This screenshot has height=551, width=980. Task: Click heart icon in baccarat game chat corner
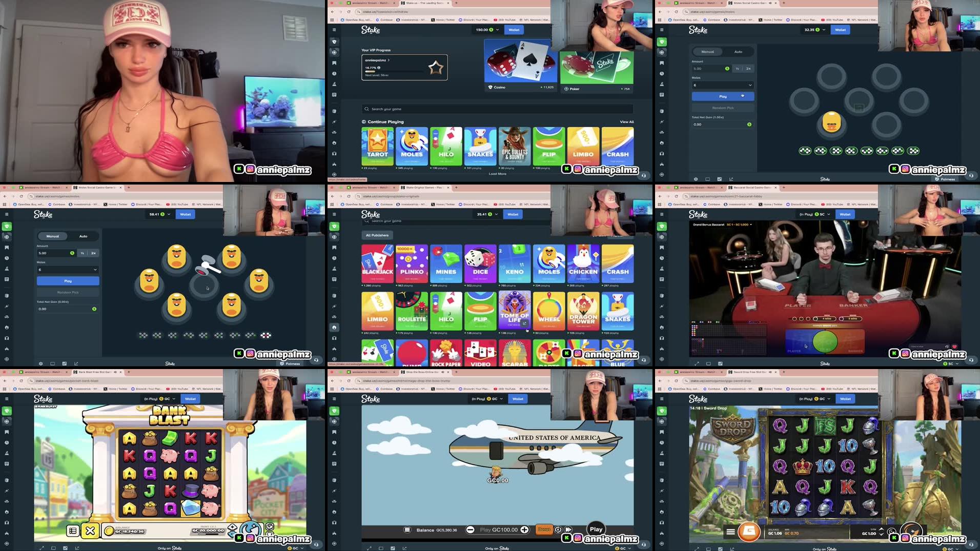pos(954,346)
